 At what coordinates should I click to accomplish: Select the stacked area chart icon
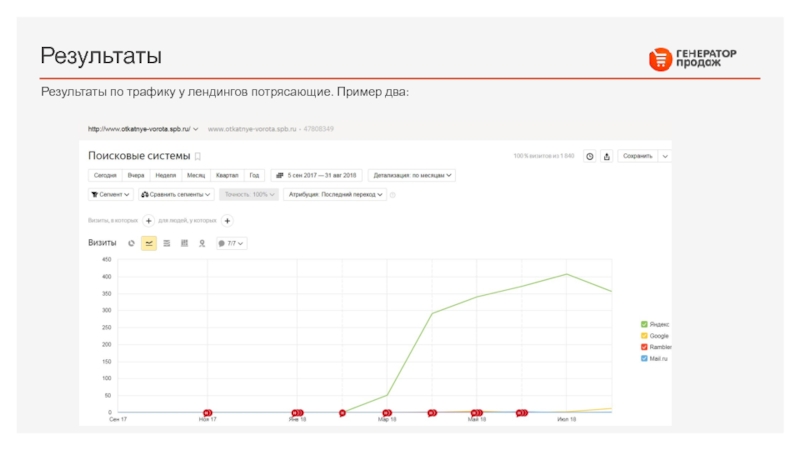[x=167, y=243]
